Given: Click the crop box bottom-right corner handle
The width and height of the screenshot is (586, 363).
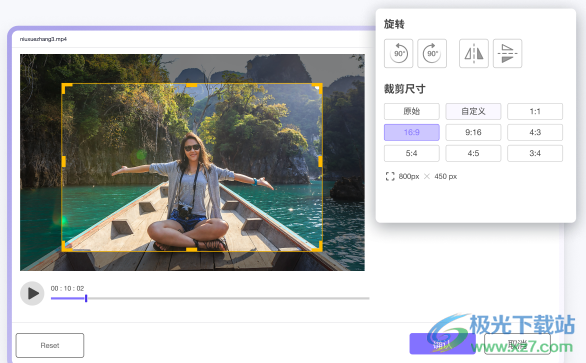Looking at the screenshot, I should 318,247.
